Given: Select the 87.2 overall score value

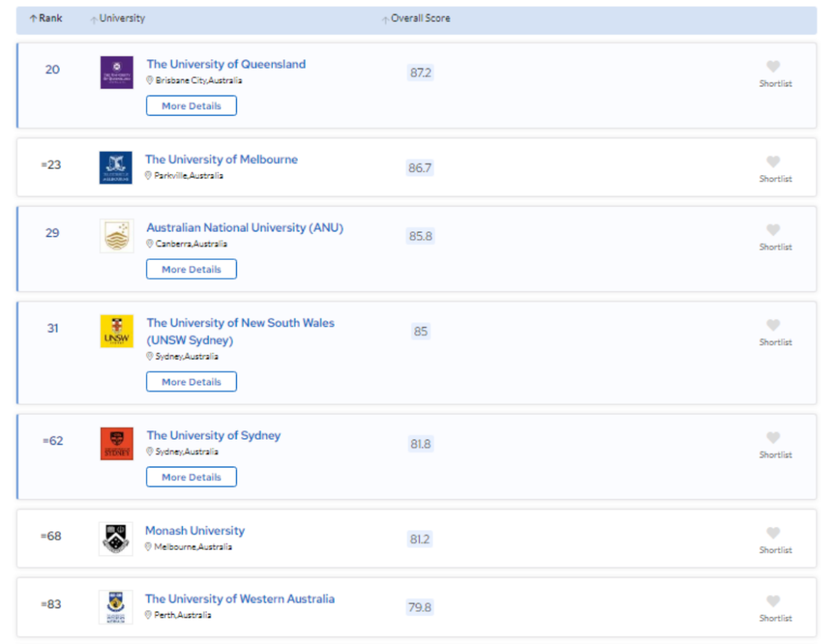Looking at the screenshot, I should click(421, 72).
